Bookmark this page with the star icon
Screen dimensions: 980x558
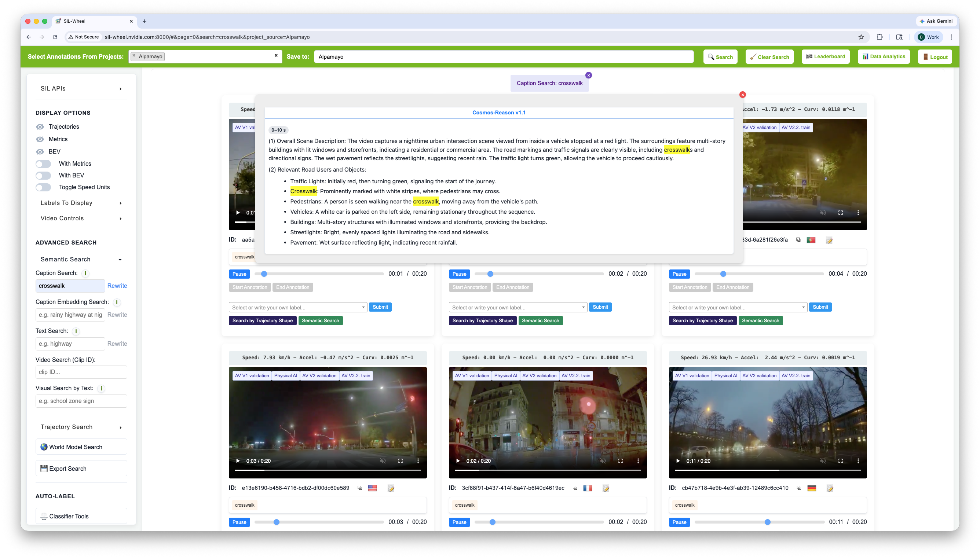[x=861, y=37]
